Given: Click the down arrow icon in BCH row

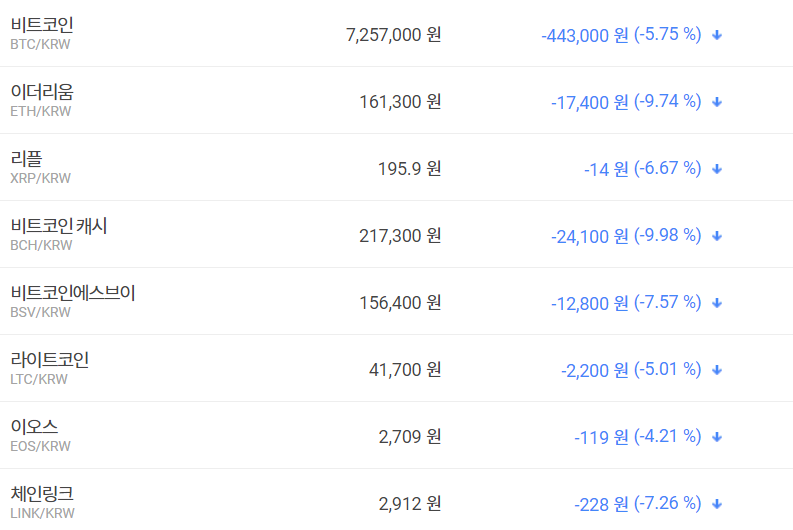Looking at the screenshot, I should coord(717,236).
